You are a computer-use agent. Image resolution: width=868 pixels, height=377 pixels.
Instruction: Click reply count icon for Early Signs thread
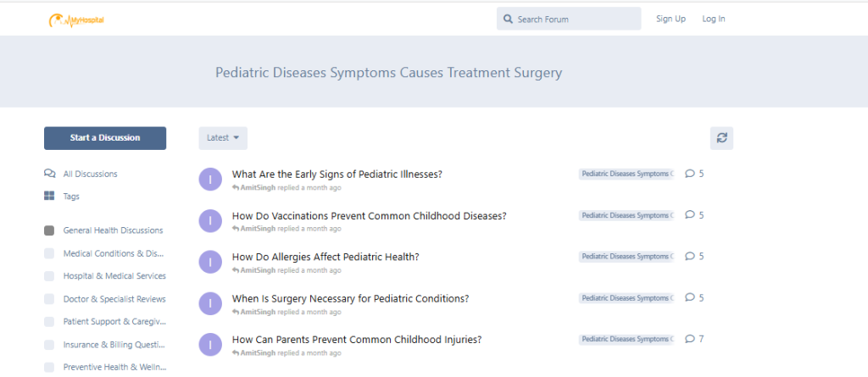[x=690, y=174]
